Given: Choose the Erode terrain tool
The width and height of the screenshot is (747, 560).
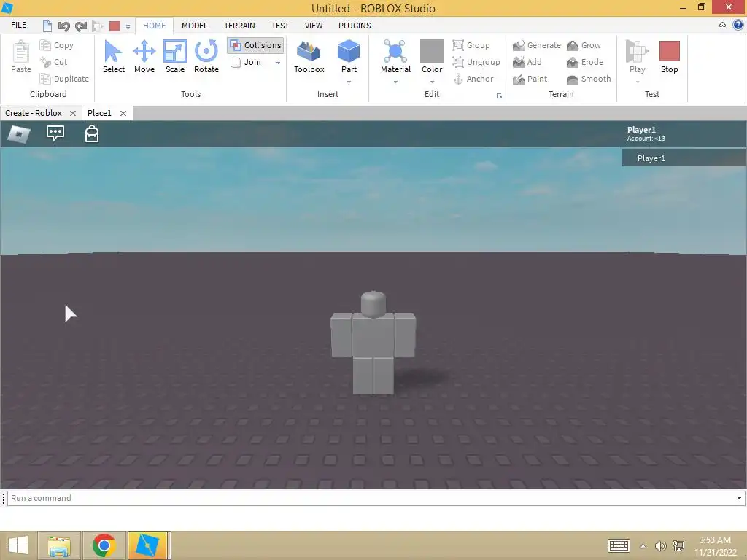Looking at the screenshot, I should (x=585, y=62).
